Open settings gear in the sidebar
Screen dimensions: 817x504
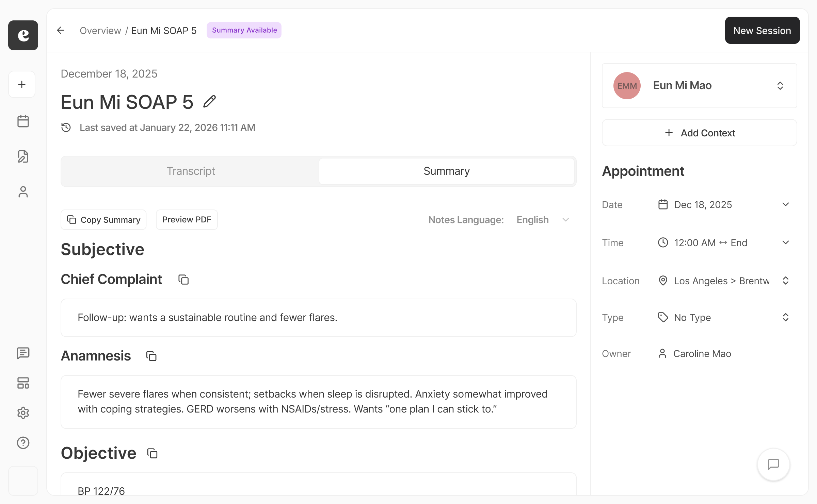[23, 413]
